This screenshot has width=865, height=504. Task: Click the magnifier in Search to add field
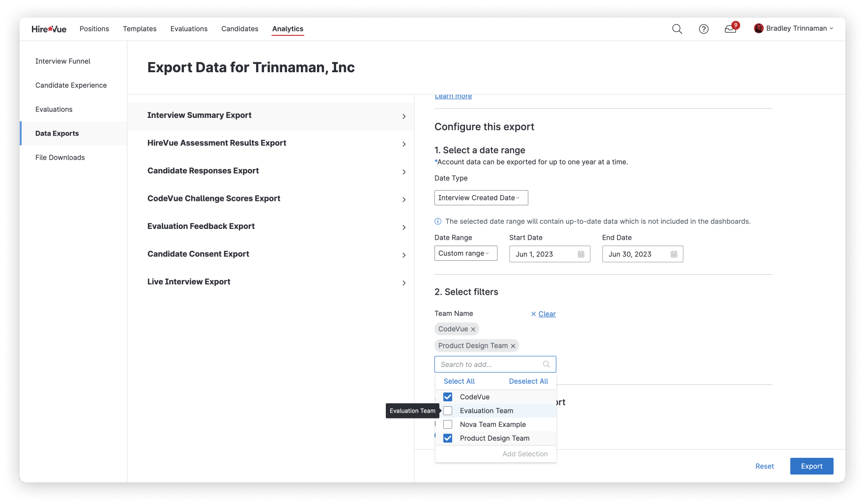point(547,364)
